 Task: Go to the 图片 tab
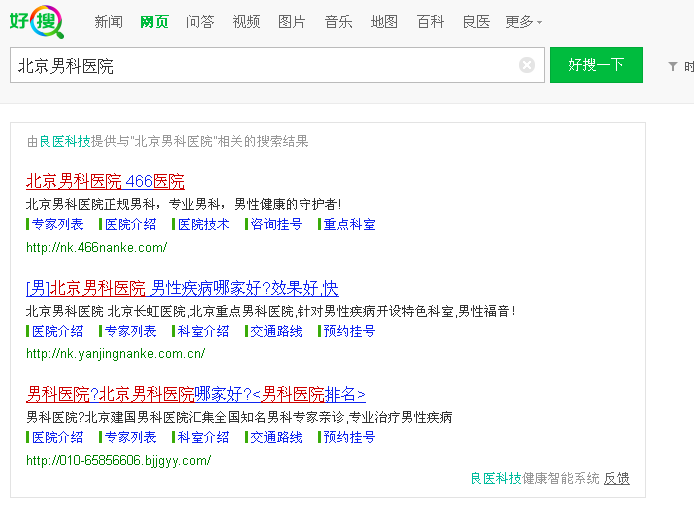point(292,22)
